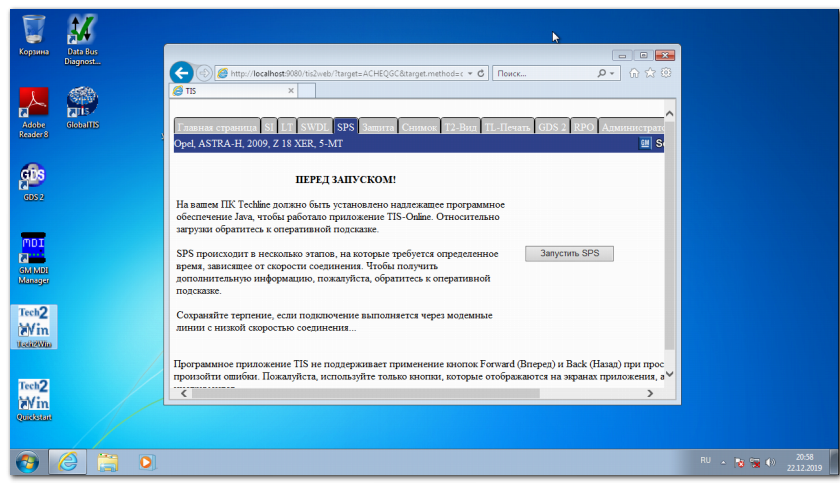Open browser Tools gear icon
This screenshot has height=487, width=840.
pyautogui.click(x=666, y=73)
